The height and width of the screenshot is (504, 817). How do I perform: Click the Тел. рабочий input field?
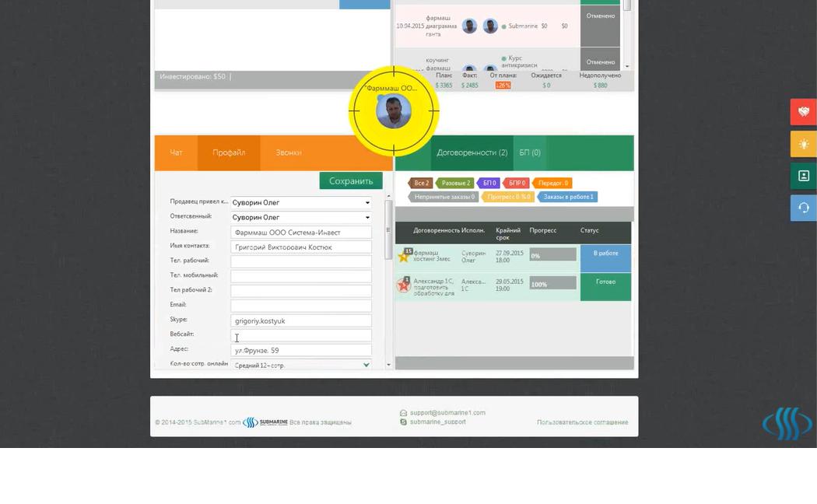pos(301,261)
